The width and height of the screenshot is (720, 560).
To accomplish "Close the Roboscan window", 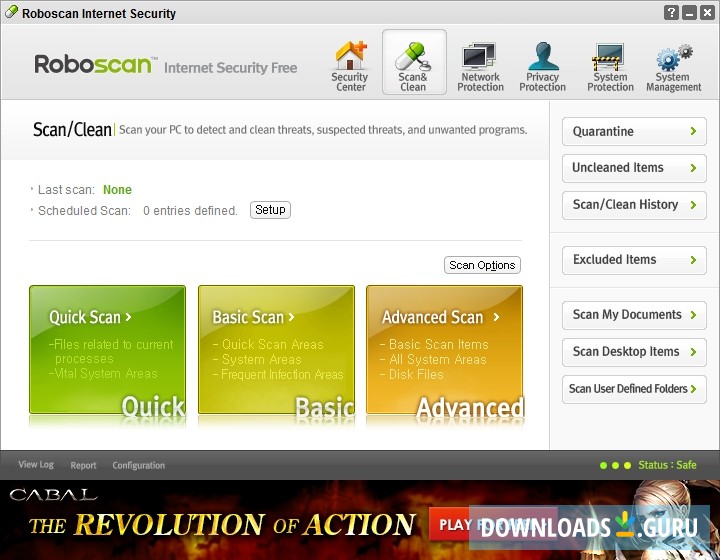I will click(707, 13).
